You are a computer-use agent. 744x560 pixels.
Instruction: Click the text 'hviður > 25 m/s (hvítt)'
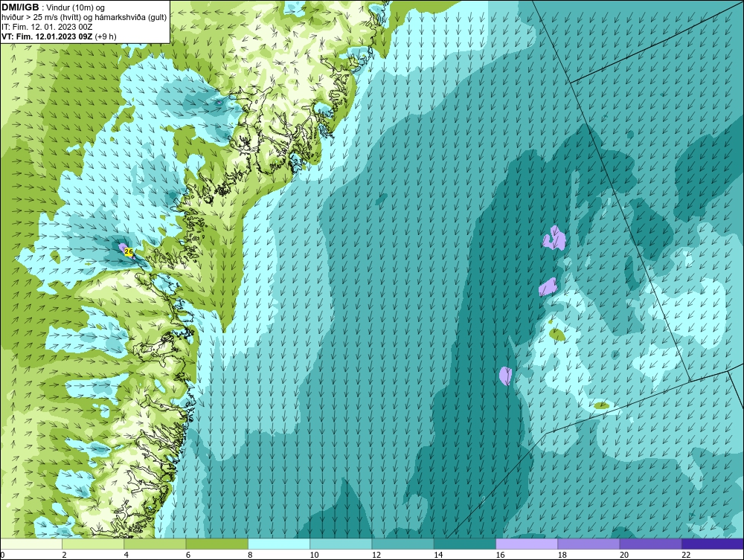40,17
